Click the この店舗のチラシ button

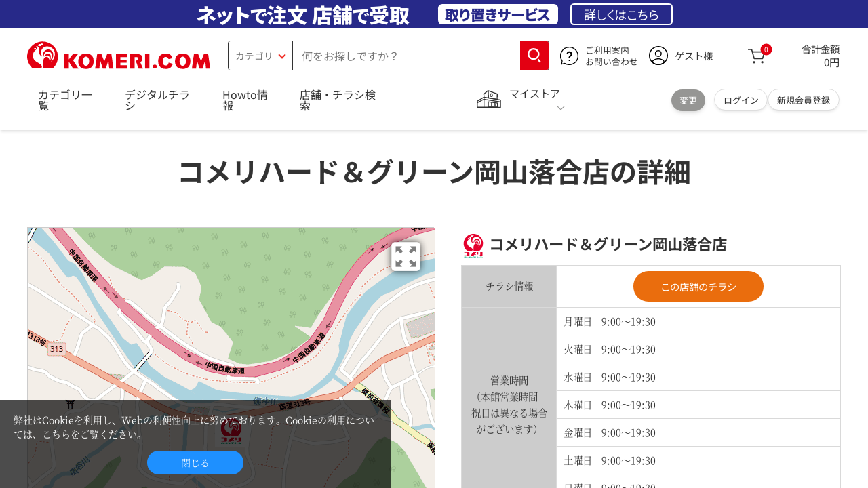(698, 287)
